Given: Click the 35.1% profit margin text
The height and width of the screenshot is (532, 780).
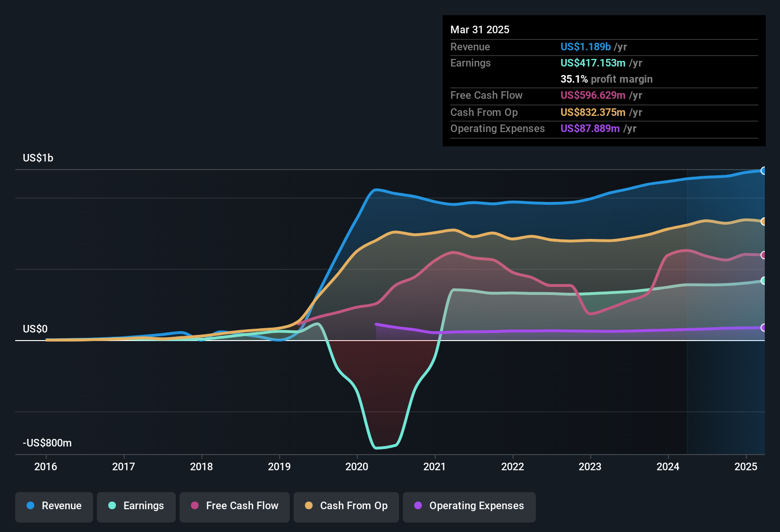Looking at the screenshot, I should tap(607, 79).
